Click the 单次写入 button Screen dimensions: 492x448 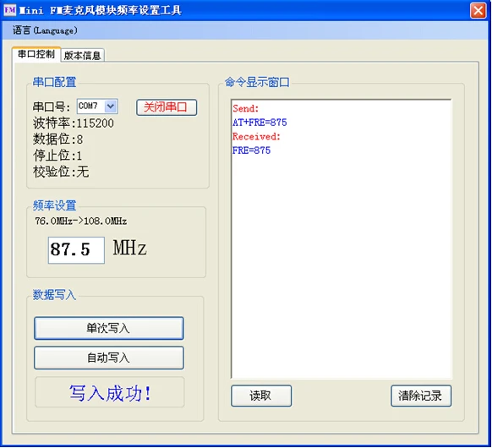[x=108, y=328]
